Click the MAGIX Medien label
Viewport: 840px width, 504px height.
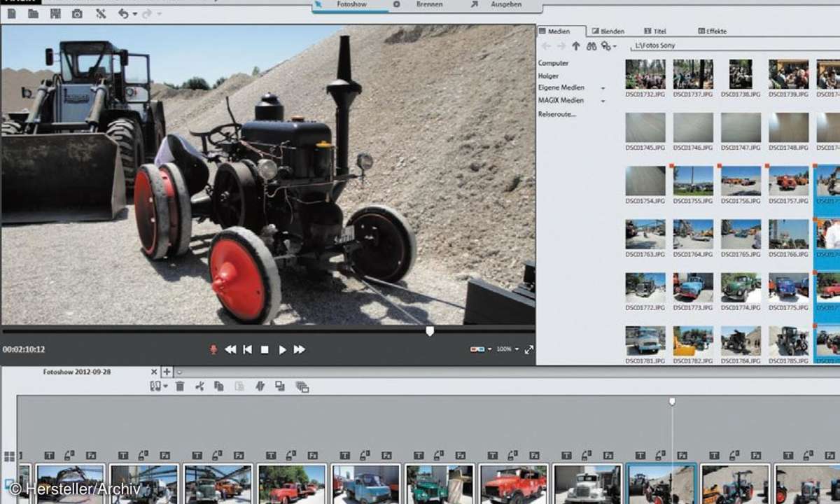pyautogui.click(x=561, y=101)
